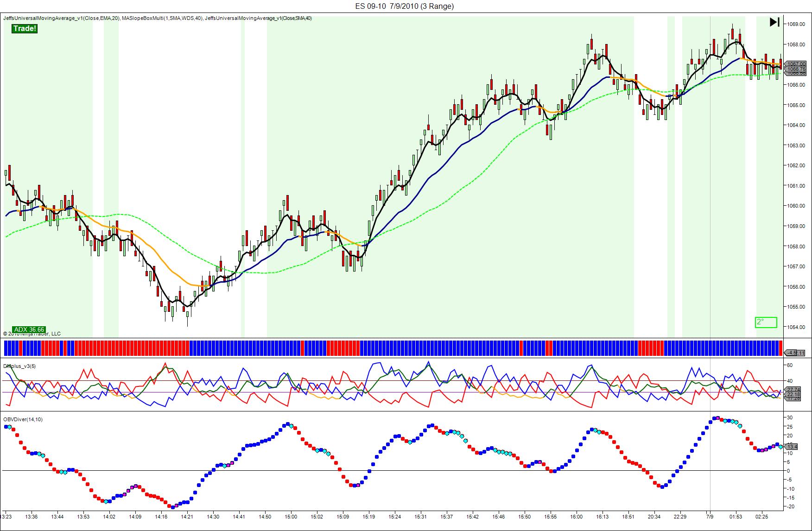Click the 1067.00 price marker
812x531 pixels.
[796, 64]
